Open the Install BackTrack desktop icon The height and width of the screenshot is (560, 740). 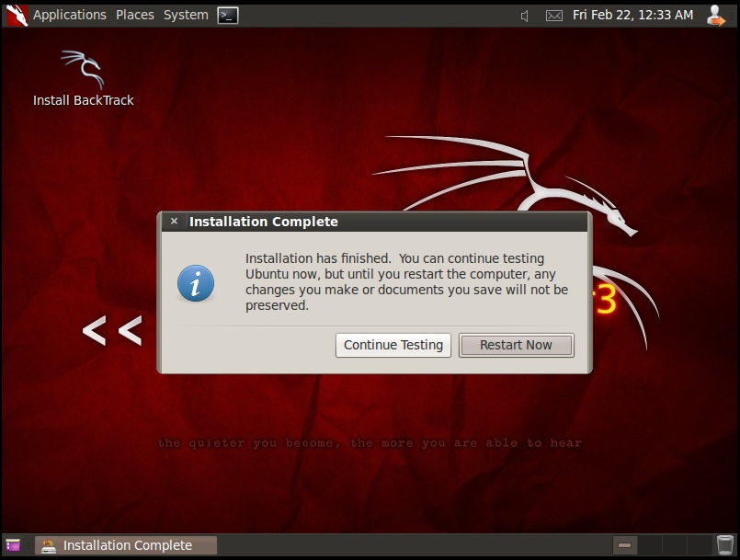(83, 79)
